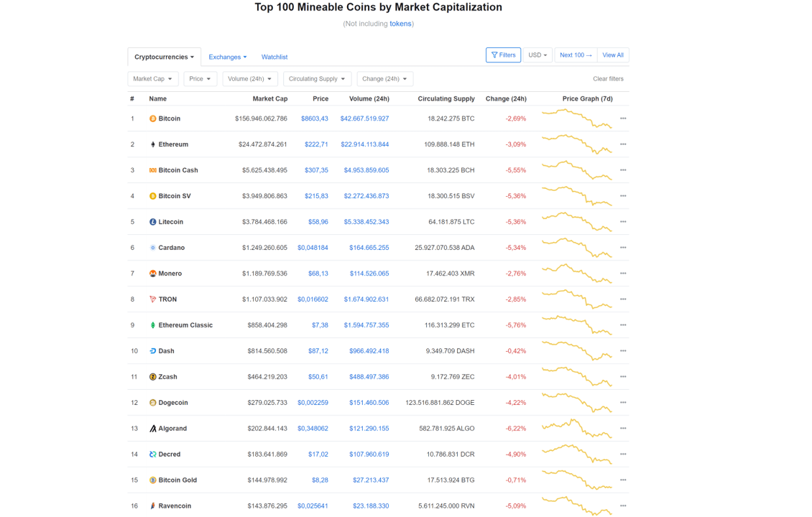Click the Dash coin icon
812x517 pixels.
point(153,351)
